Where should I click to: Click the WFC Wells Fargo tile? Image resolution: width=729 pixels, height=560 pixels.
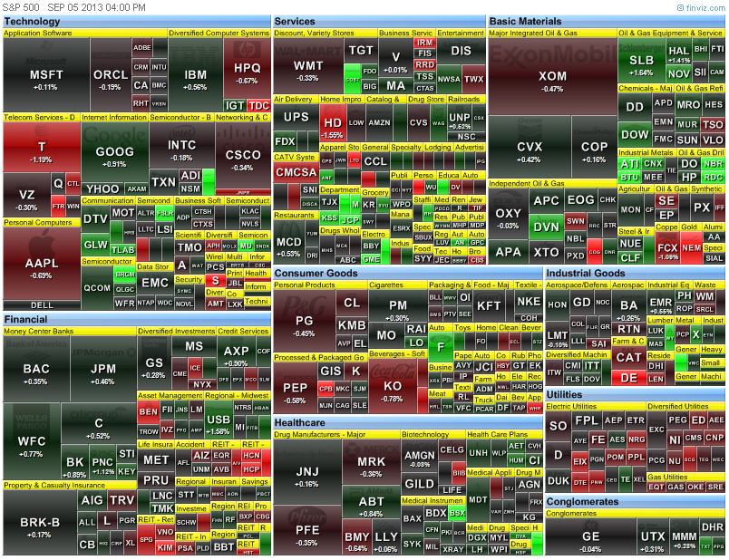point(32,441)
